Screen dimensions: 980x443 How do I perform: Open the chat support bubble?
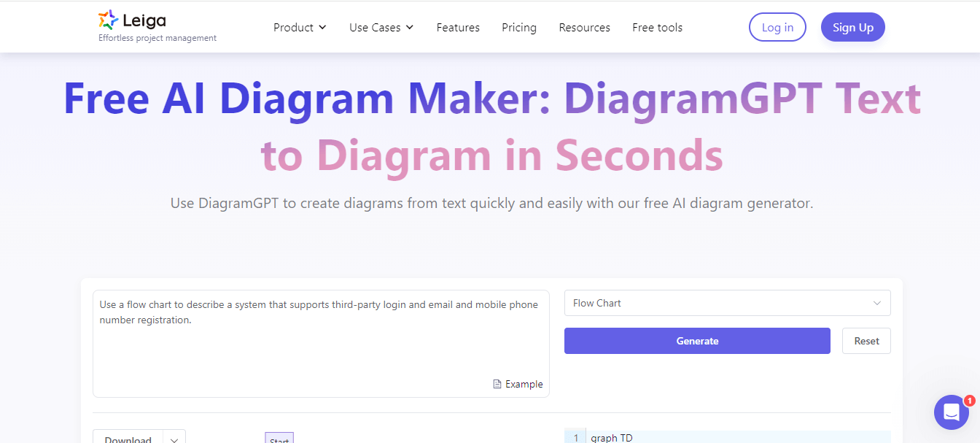tap(952, 412)
